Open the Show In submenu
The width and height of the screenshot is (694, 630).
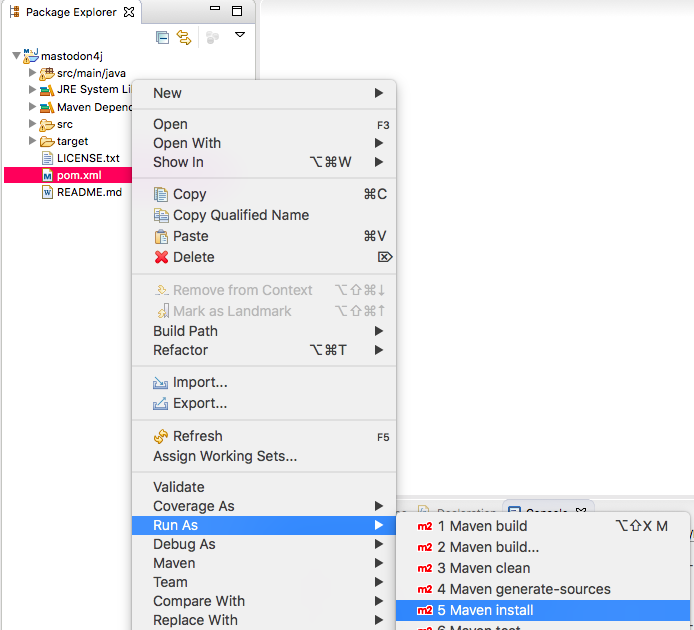click(264, 162)
